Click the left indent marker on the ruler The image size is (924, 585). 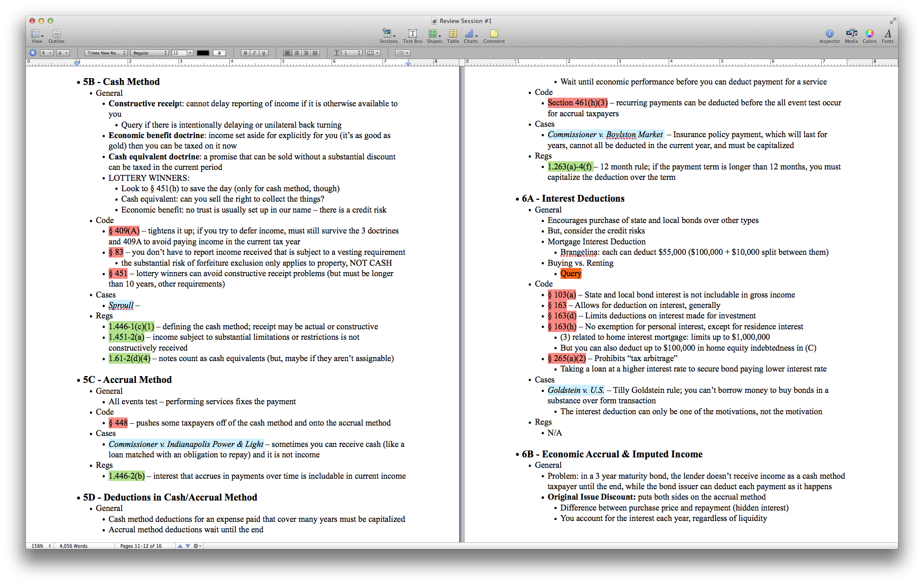click(77, 64)
